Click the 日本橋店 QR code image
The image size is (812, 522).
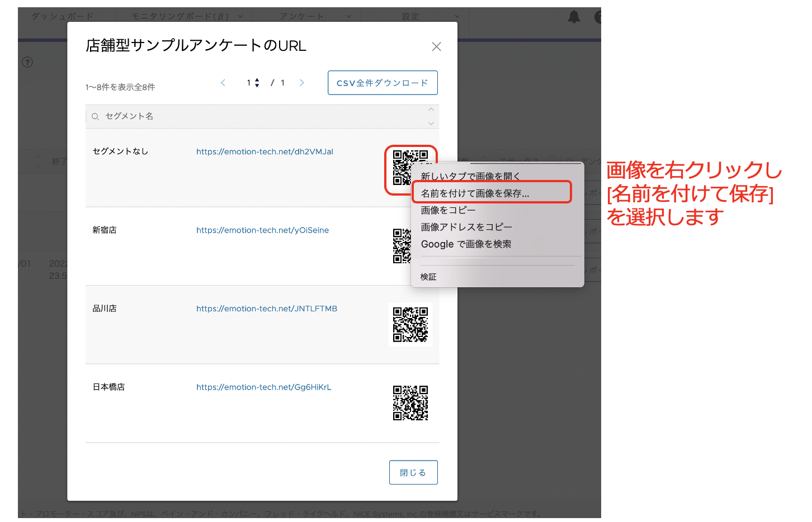coord(410,403)
